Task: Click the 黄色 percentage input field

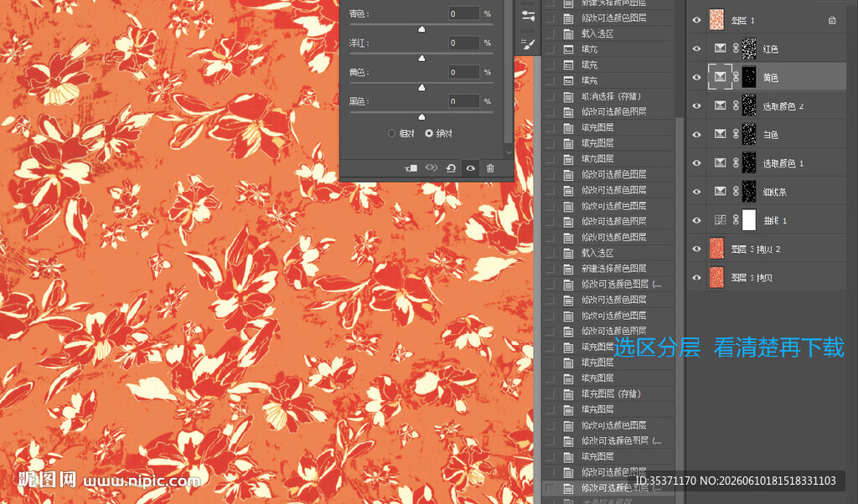Action: (464, 72)
